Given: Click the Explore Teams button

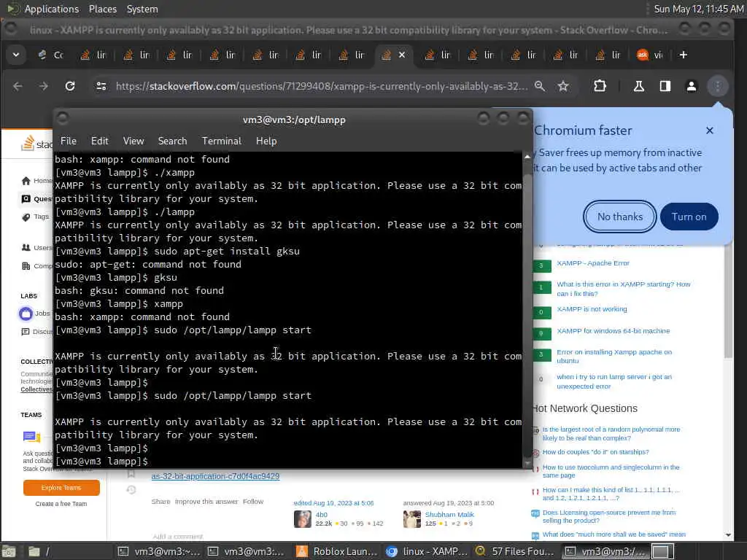Looking at the screenshot, I should pos(61,488).
